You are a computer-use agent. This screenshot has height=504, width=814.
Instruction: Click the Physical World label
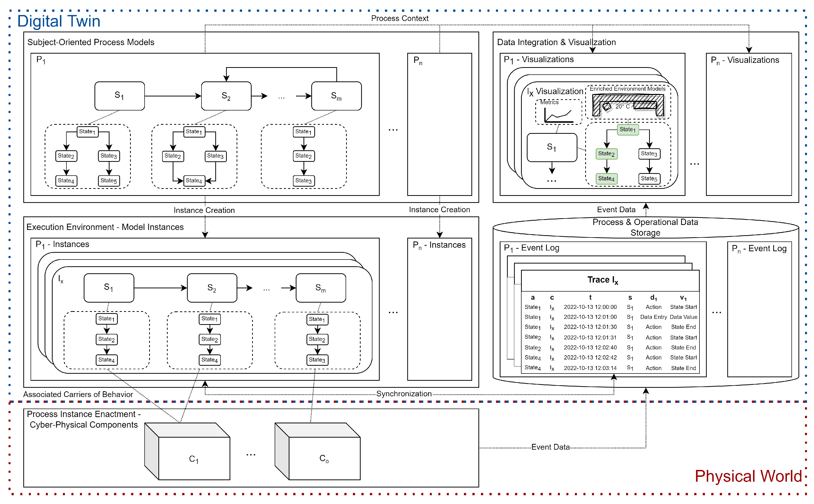tap(748, 476)
